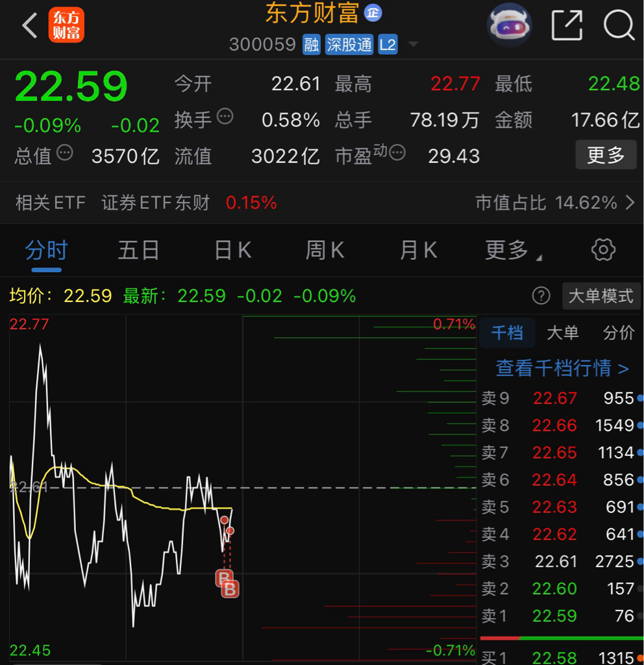Tap the L2 level tag

click(x=388, y=45)
